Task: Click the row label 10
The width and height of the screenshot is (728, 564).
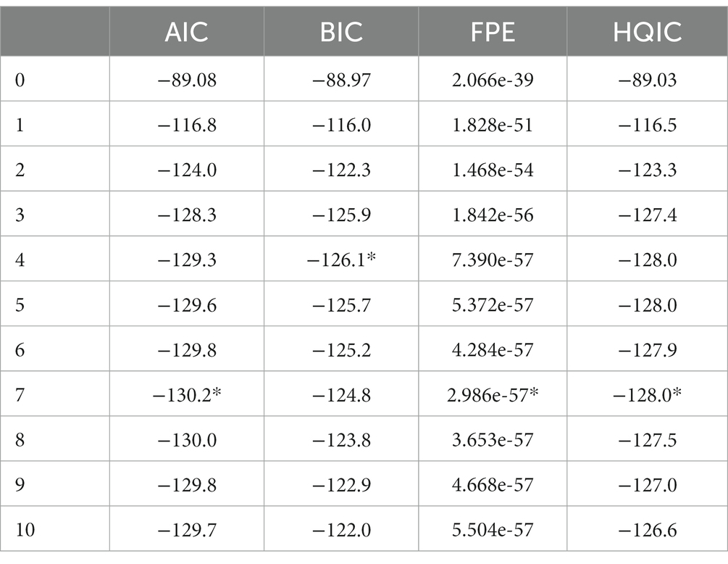Action: 25,530
